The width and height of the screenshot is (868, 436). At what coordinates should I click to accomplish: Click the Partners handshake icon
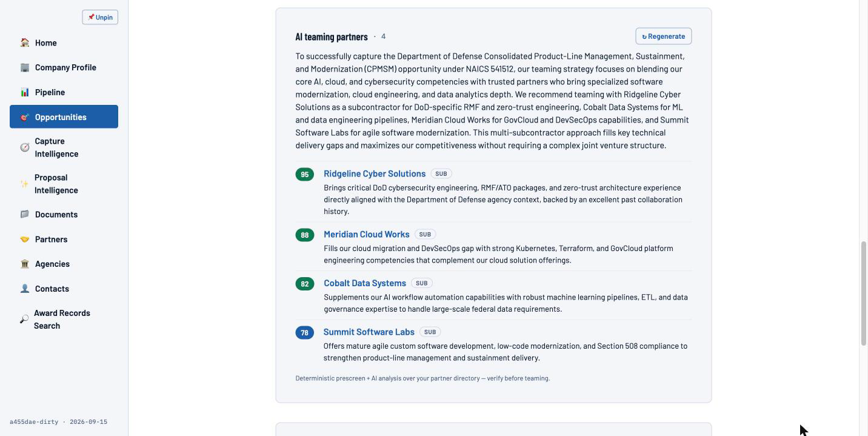coord(25,239)
